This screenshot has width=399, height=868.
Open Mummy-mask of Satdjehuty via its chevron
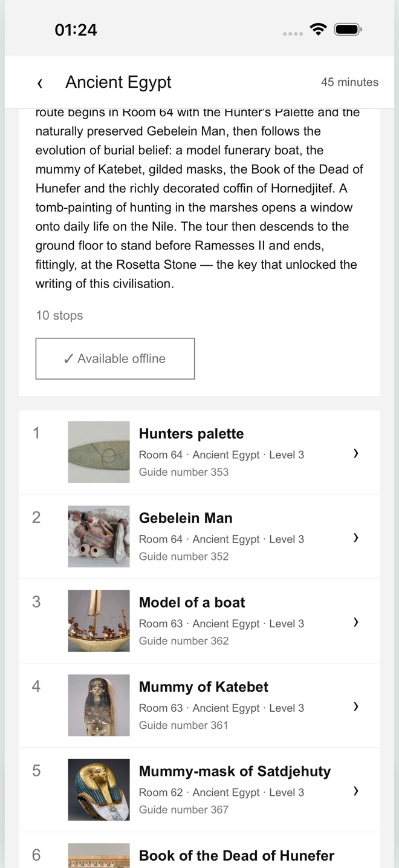tap(356, 791)
